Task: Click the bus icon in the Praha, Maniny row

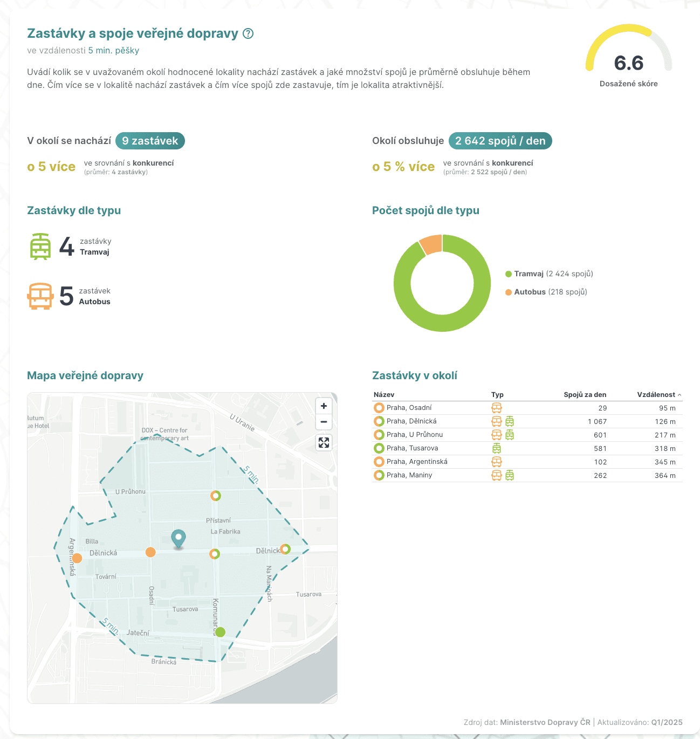Action: (x=496, y=475)
